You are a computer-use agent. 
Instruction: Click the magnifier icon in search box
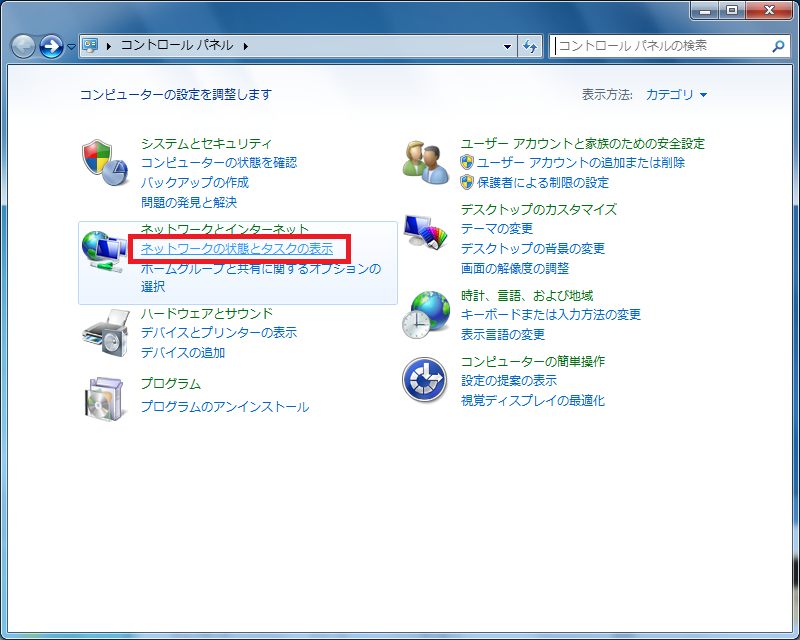pos(777,46)
